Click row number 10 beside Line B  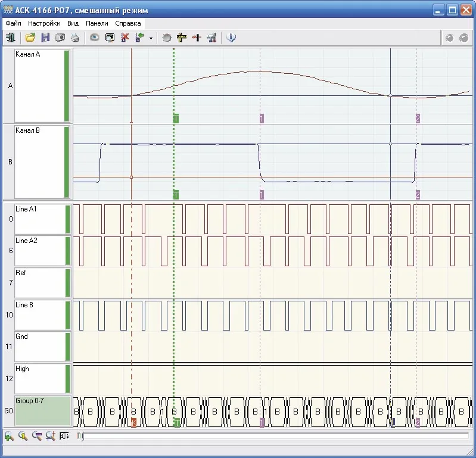pyautogui.click(x=9, y=314)
